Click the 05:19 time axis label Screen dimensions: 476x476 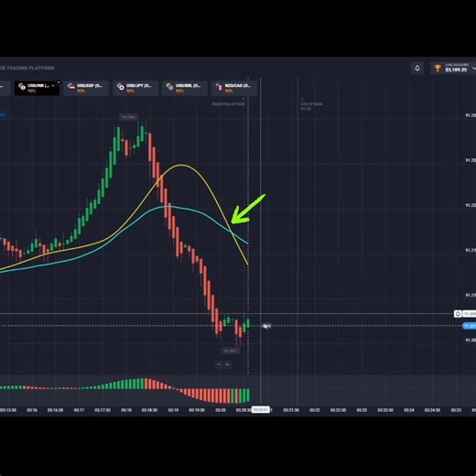173,410
